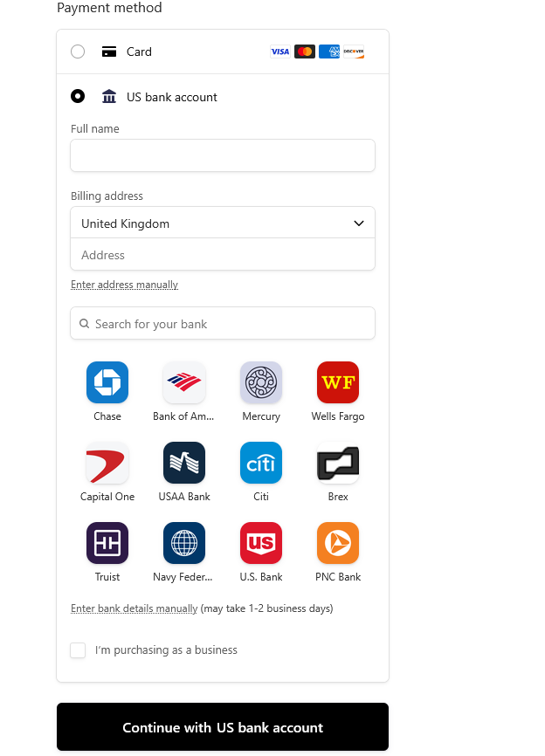Select the Navy Federal globe icon
The image size is (545, 756).
pyautogui.click(x=184, y=543)
